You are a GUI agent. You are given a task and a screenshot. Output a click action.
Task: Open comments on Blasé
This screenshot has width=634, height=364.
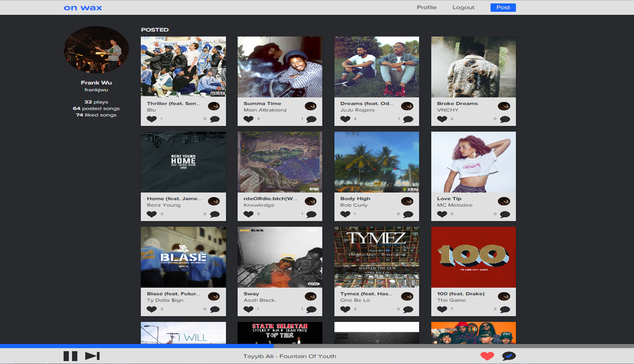tap(215, 309)
